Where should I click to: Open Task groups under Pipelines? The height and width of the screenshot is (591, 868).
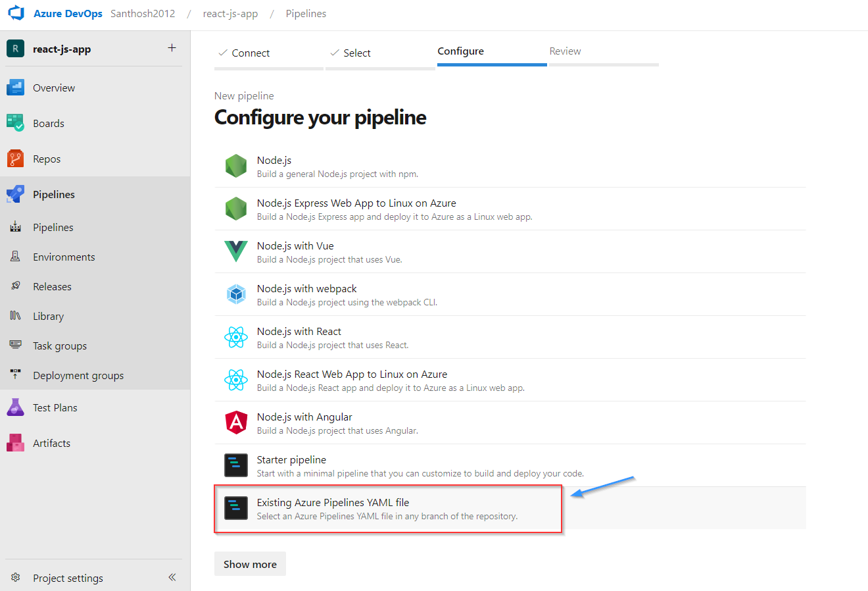[x=60, y=346]
